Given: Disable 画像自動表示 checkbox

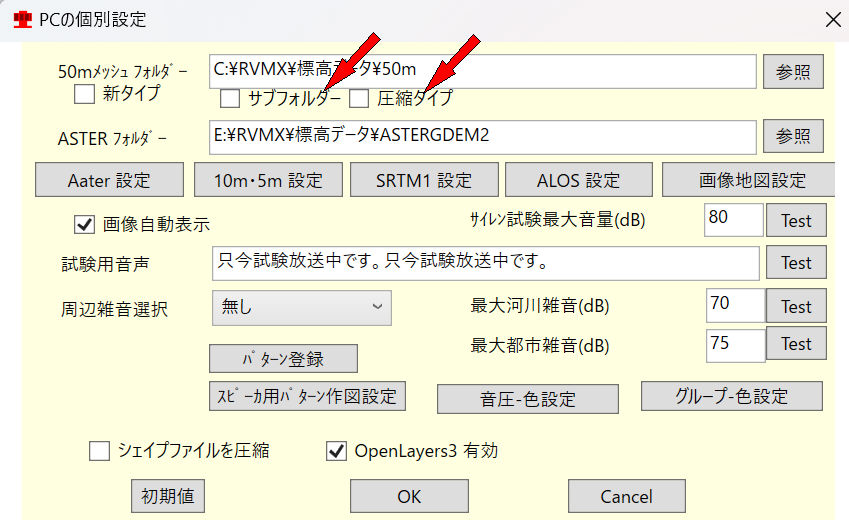Looking at the screenshot, I should (x=85, y=224).
